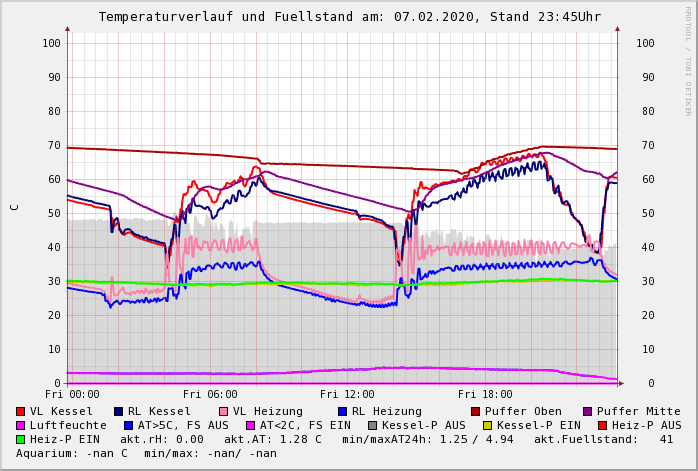
Task: Click the dark blue RL Kessel legend swatch
Action: (x=118, y=411)
